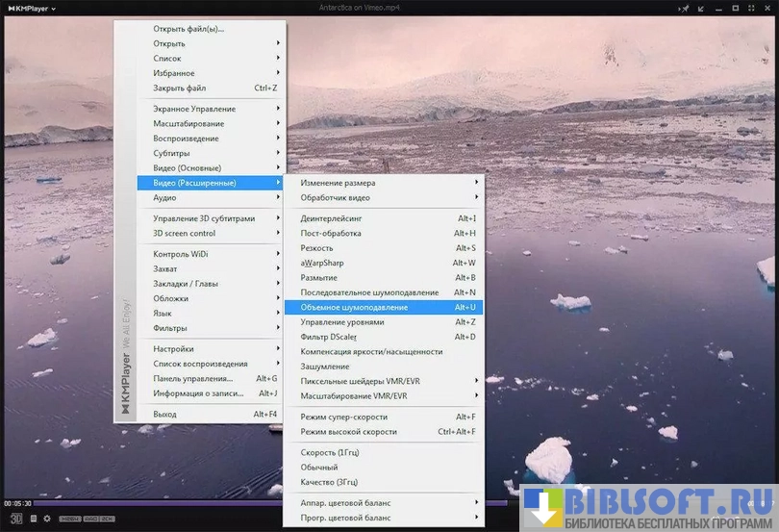Screen dimensions: 779x532
Task: Choose Открыть файл(ы)... from menu
Action: 188,29
